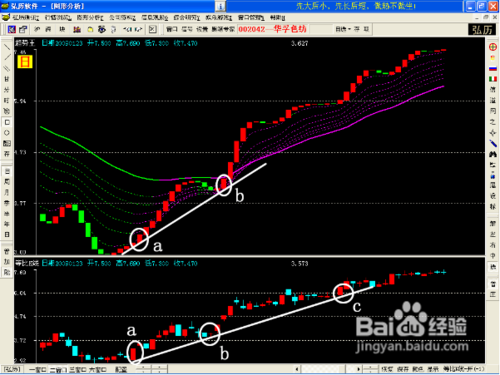
Task: Click the 恢复 button in status bar
Action: (x=387, y=369)
